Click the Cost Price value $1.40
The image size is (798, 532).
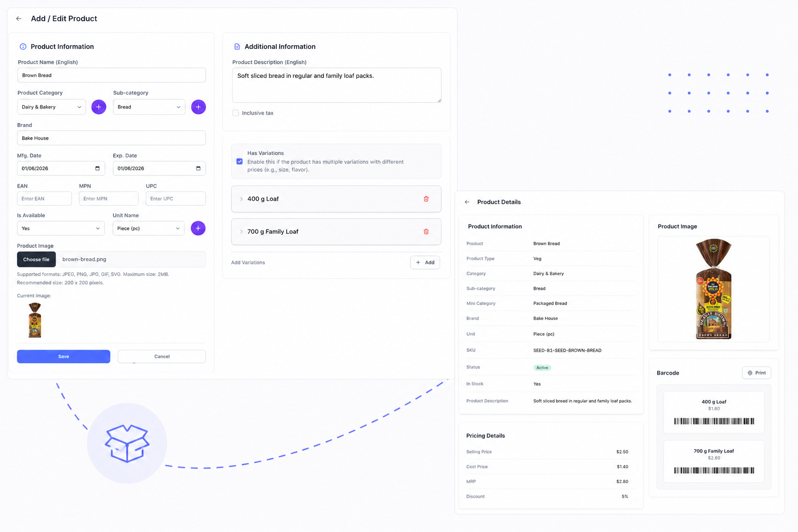coord(622,467)
